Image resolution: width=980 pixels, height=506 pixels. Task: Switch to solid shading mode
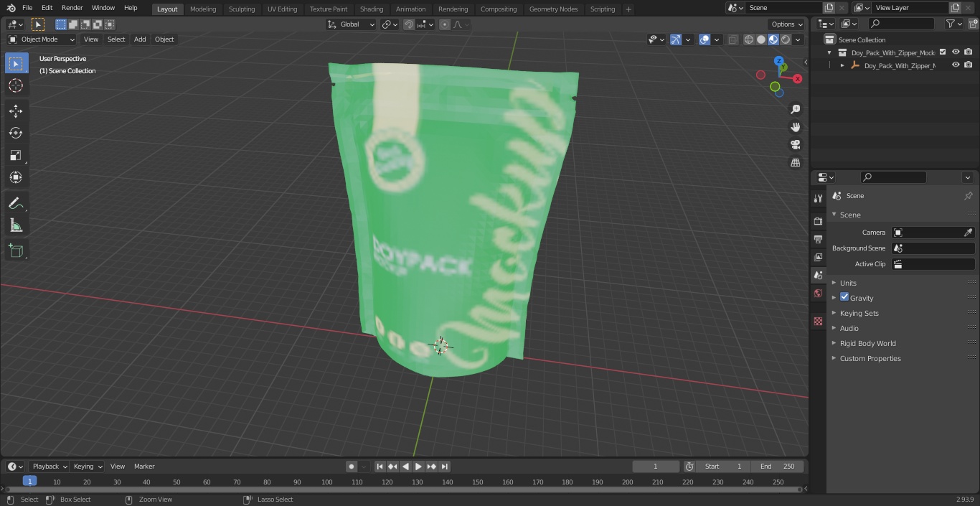point(761,39)
